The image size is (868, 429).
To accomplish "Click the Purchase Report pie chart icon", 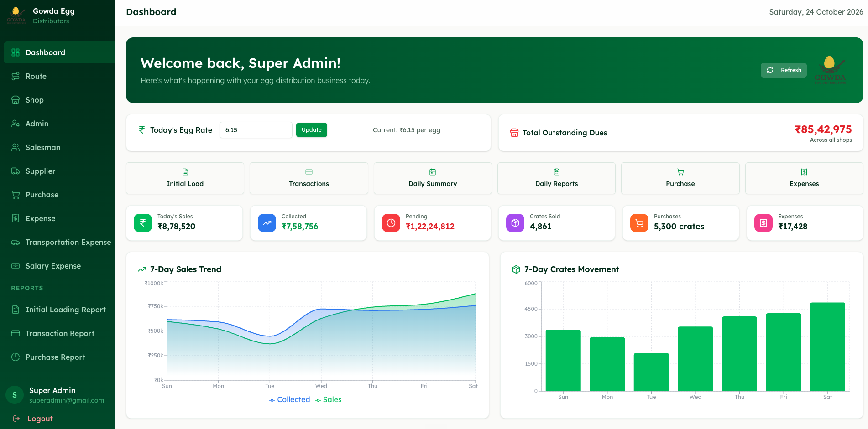I will coord(16,357).
